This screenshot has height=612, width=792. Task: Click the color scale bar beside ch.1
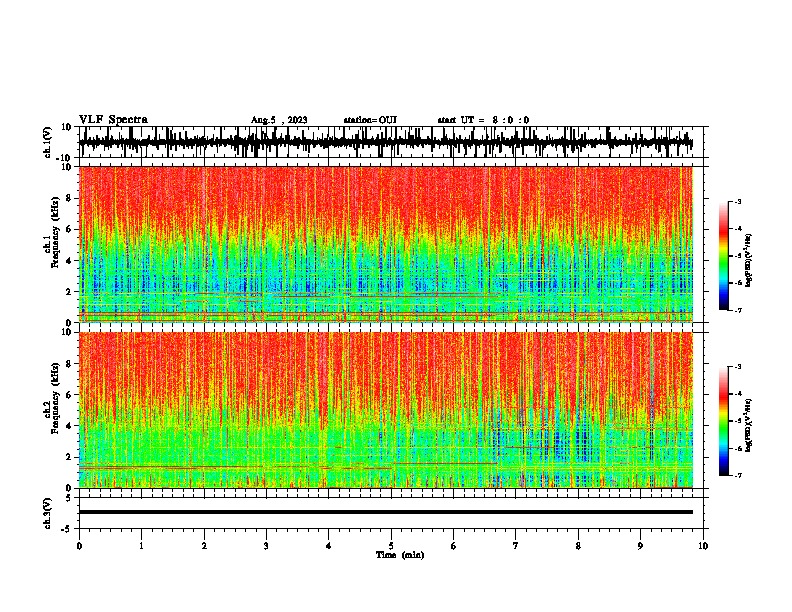pos(724,256)
